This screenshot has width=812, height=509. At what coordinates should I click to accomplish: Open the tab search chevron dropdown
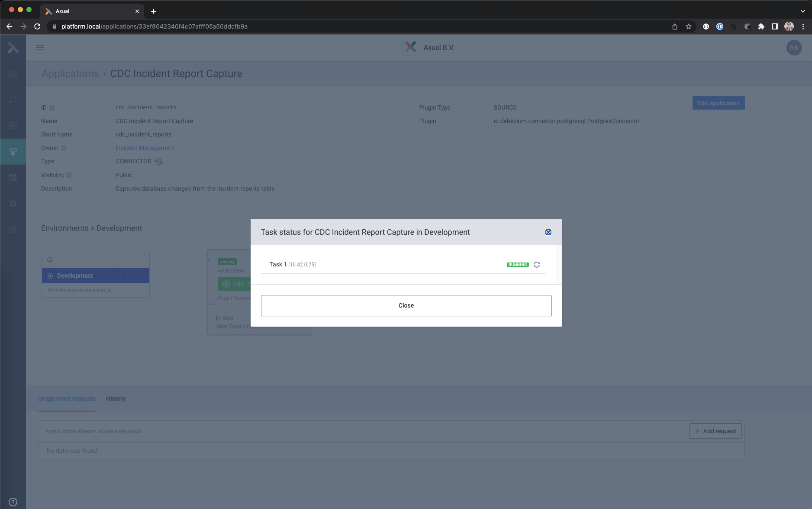click(x=803, y=11)
